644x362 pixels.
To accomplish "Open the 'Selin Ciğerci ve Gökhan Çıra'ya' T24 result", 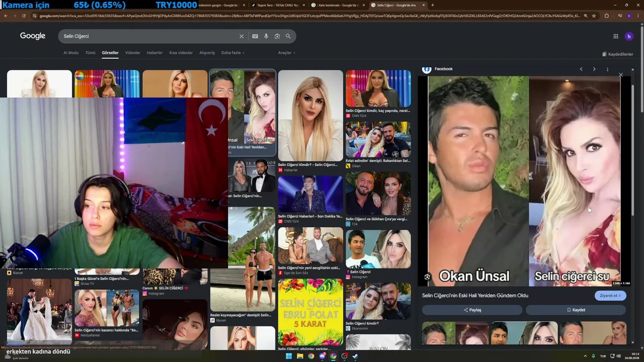I will click(x=378, y=199).
